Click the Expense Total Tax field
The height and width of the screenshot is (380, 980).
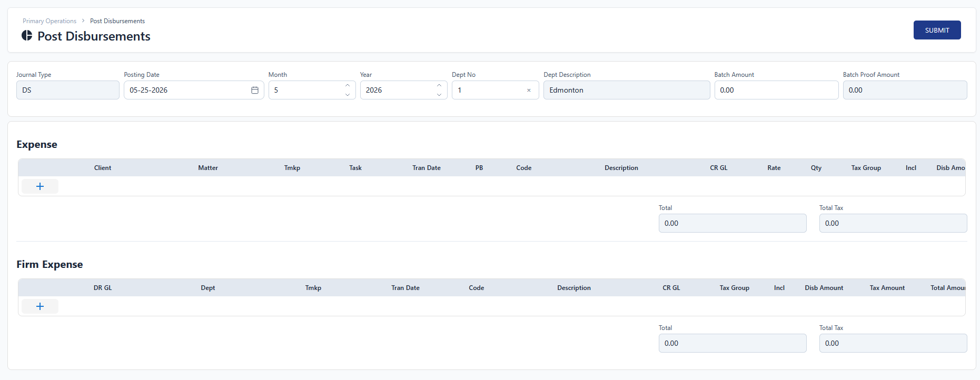[893, 223]
